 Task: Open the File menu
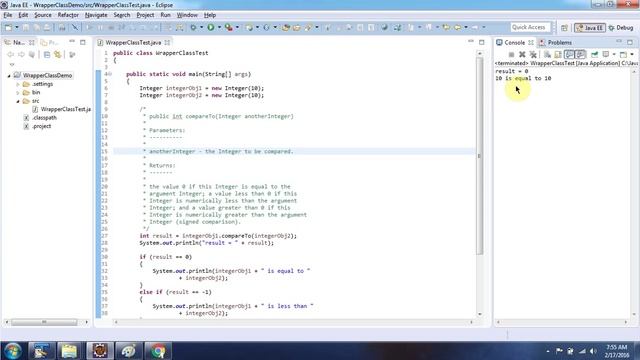point(7,15)
